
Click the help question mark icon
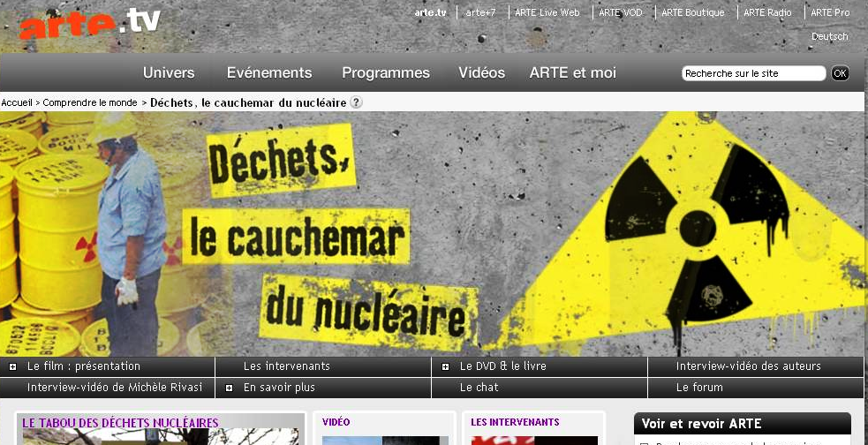click(357, 102)
